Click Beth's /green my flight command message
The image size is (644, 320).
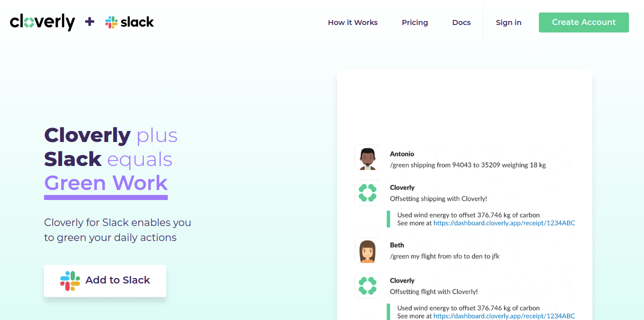[x=445, y=256]
